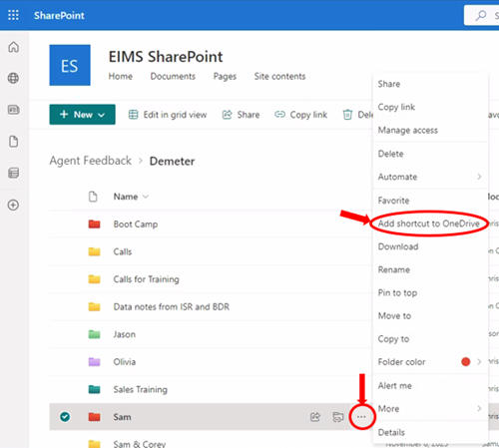Open My files page icon in sidebar

(x=13, y=142)
